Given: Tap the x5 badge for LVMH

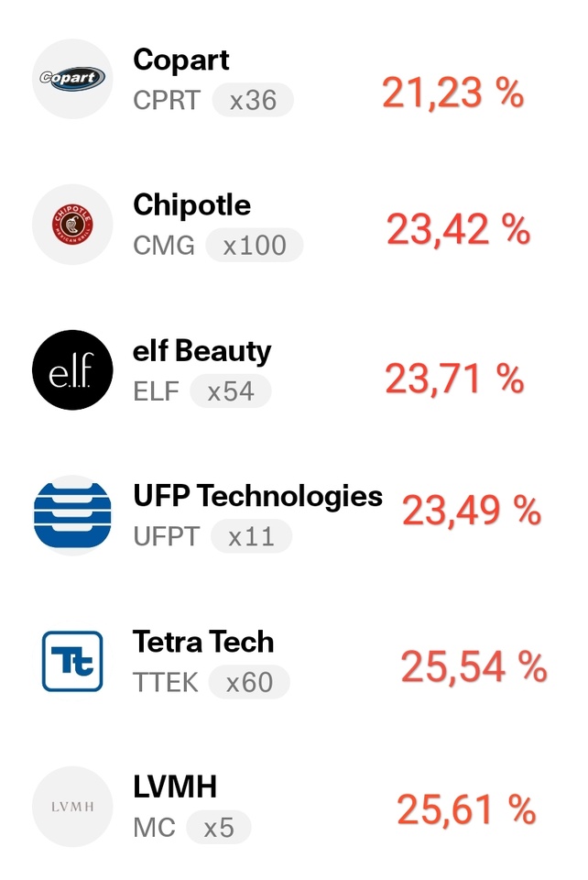Looking at the screenshot, I should 218,828.
